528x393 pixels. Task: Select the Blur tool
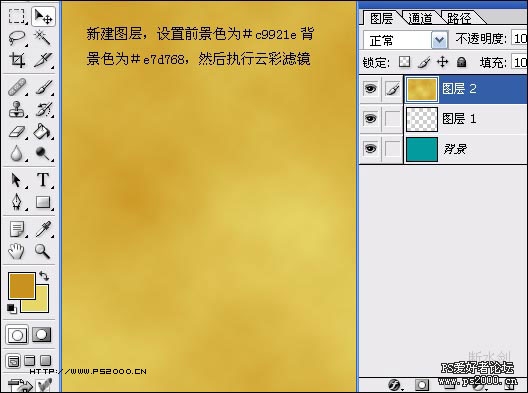16,153
